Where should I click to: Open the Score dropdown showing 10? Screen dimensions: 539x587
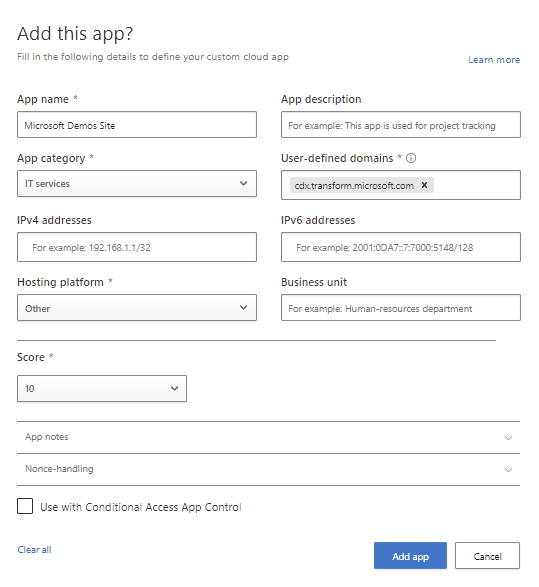(102, 389)
